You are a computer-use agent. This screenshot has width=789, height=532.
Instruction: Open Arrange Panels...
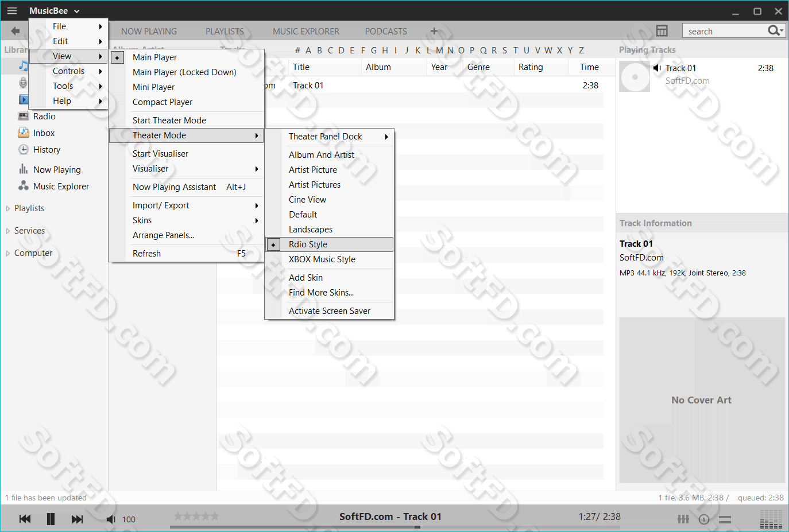pyautogui.click(x=187, y=235)
